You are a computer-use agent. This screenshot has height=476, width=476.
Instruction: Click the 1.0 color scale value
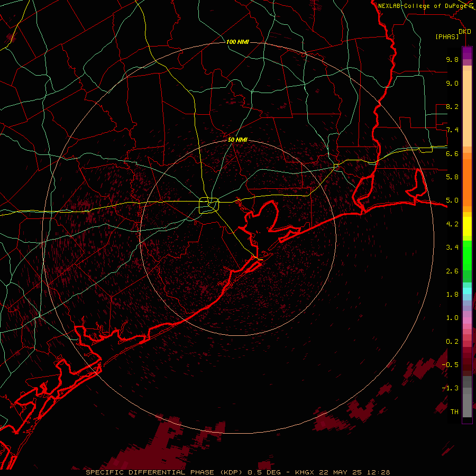click(x=452, y=318)
